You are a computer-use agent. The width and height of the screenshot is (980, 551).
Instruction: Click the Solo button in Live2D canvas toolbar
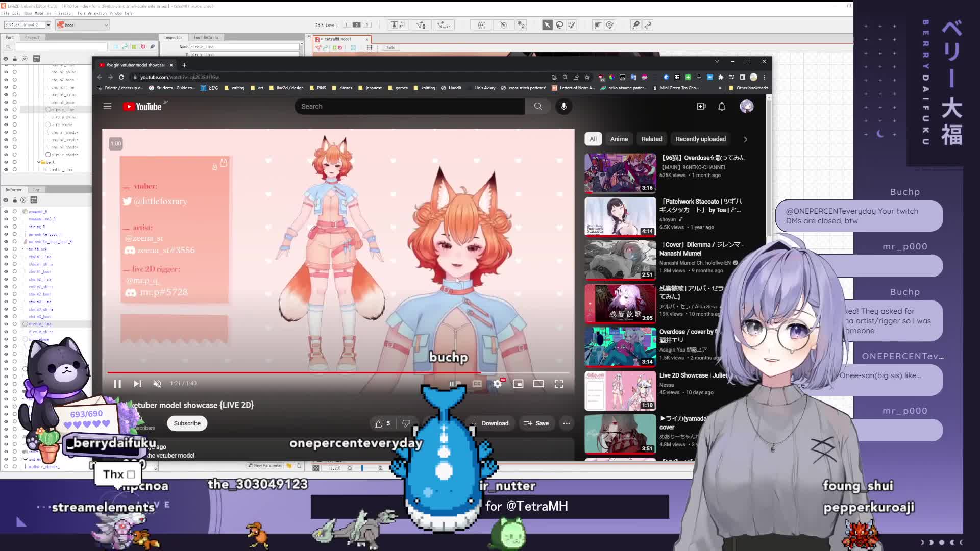click(391, 47)
